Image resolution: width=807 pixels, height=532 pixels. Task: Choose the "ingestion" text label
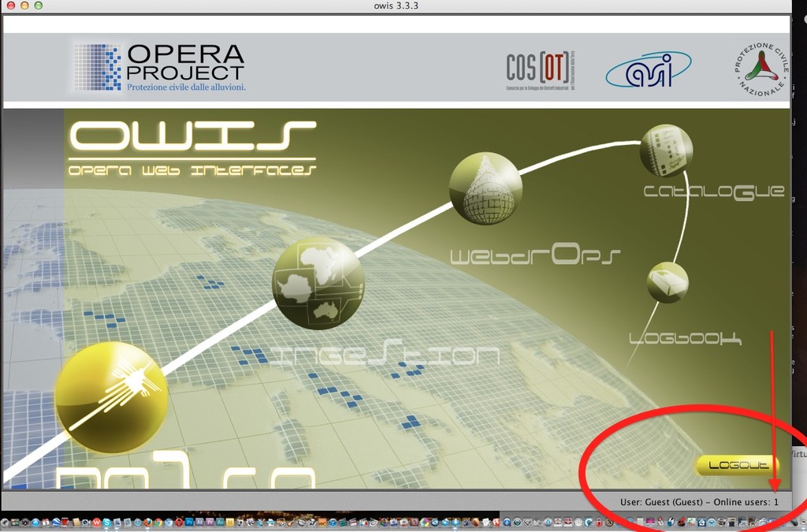385,355
